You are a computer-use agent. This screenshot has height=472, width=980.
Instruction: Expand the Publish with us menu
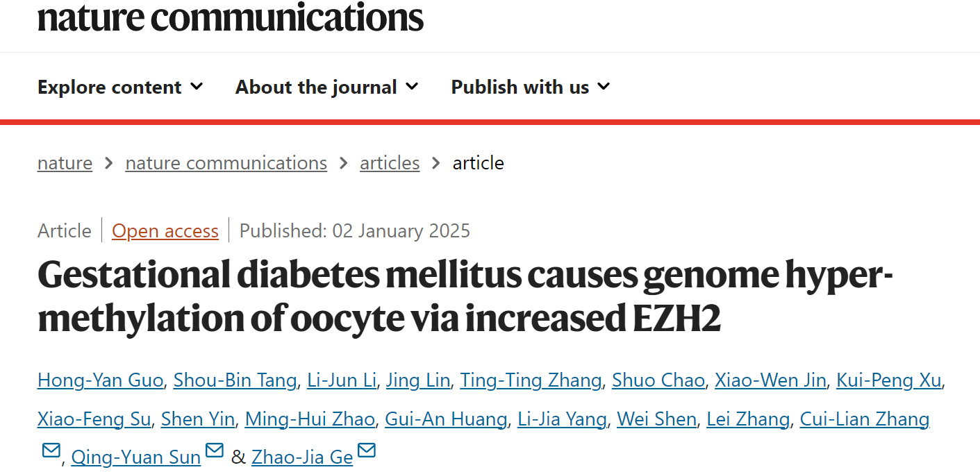[530, 87]
